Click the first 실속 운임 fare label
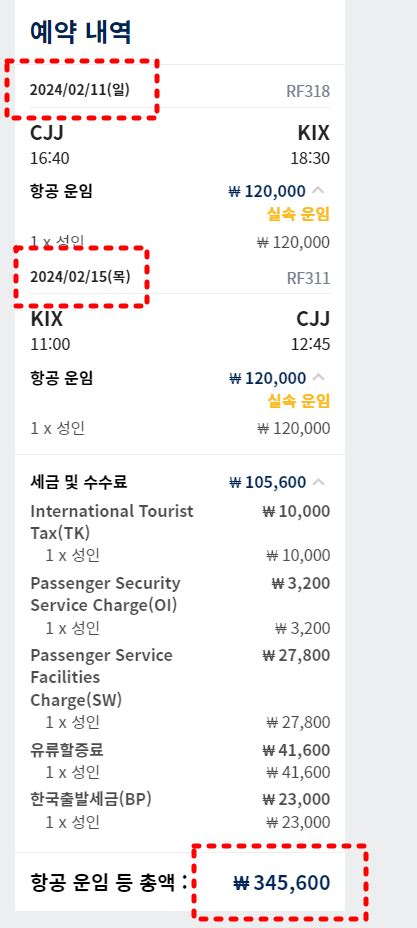The width and height of the screenshot is (417, 928). (x=299, y=215)
